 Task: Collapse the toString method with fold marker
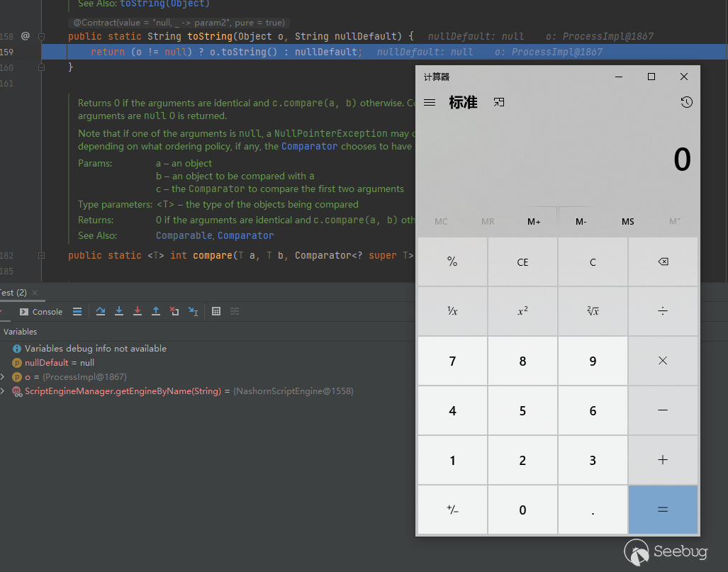click(41, 36)
